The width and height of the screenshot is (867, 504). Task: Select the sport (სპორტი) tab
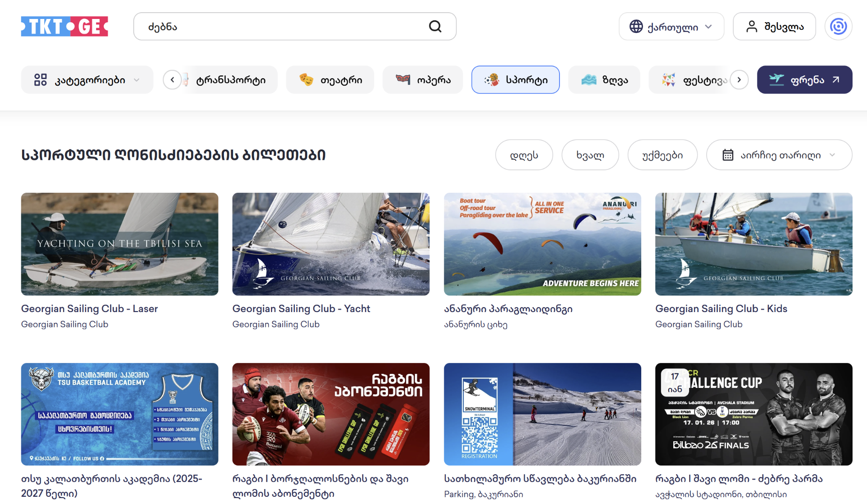tap(515, 80)
